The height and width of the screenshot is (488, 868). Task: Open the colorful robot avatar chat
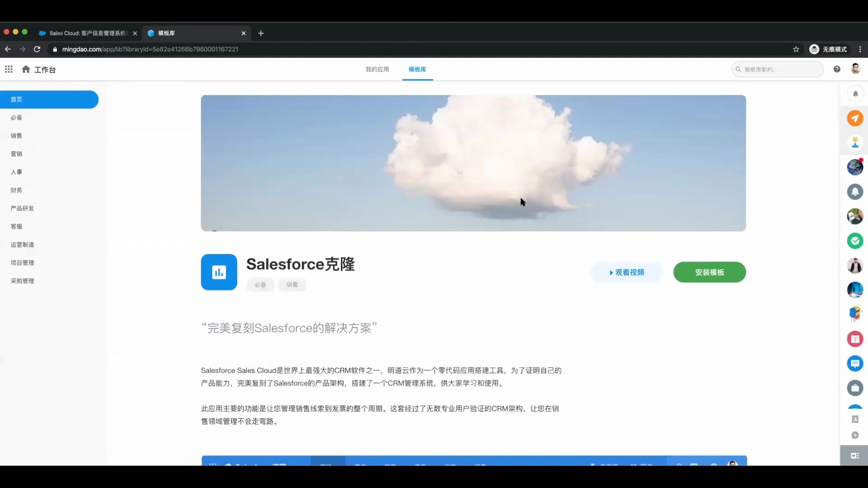[855, 314]
